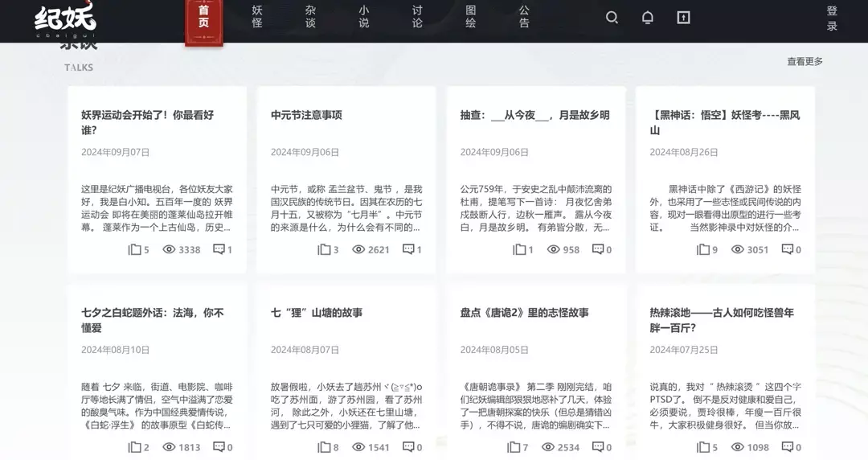
Task: Click the 登录 login button
Action: pos(832,18)
